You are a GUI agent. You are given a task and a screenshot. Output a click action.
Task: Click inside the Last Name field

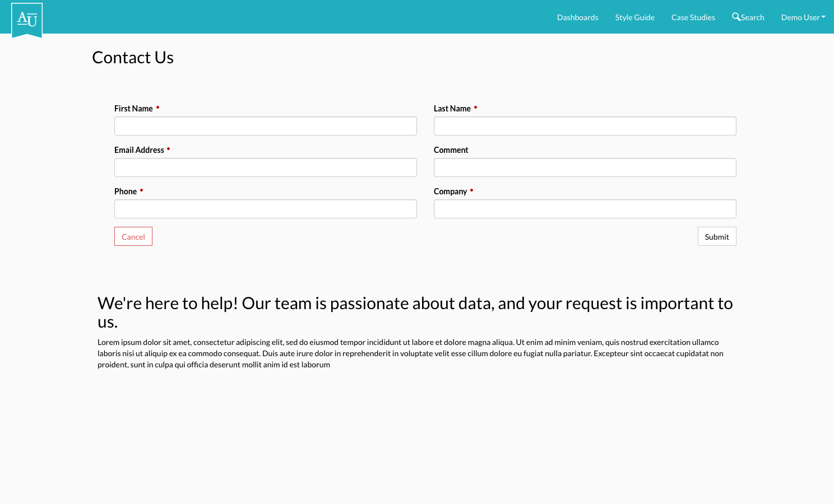585,126
